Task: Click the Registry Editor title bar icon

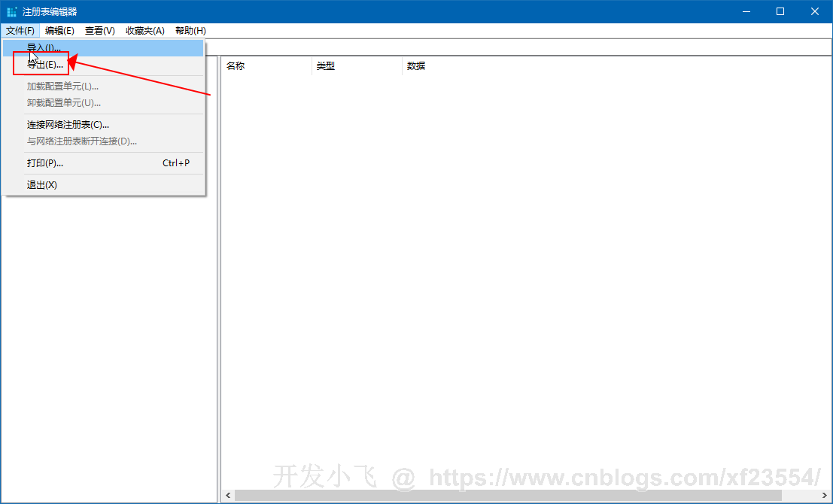Action: pos(11,11)
